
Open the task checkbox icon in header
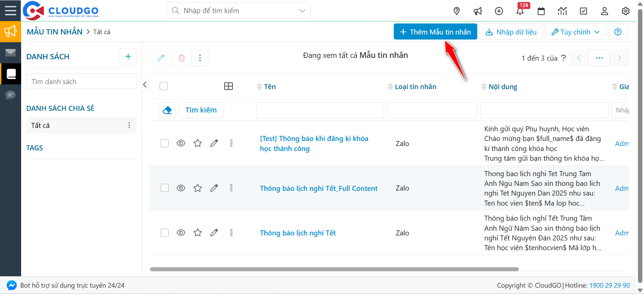(x=583, y=11)
